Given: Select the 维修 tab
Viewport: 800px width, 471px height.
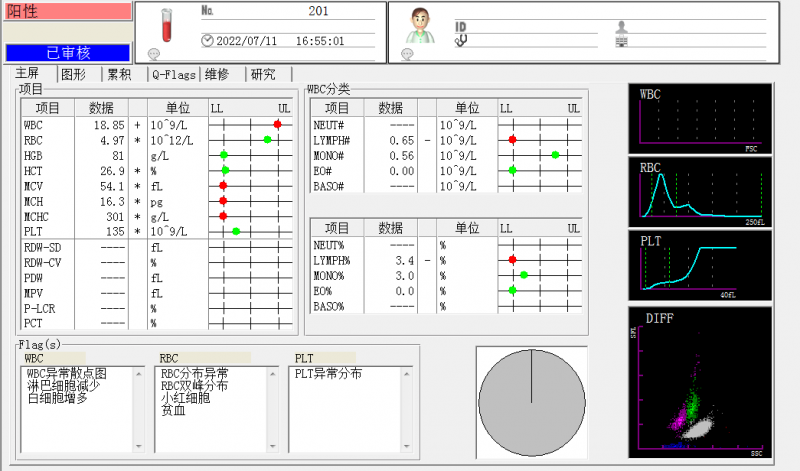Looking at the screenshot, I should pos(217,74).
